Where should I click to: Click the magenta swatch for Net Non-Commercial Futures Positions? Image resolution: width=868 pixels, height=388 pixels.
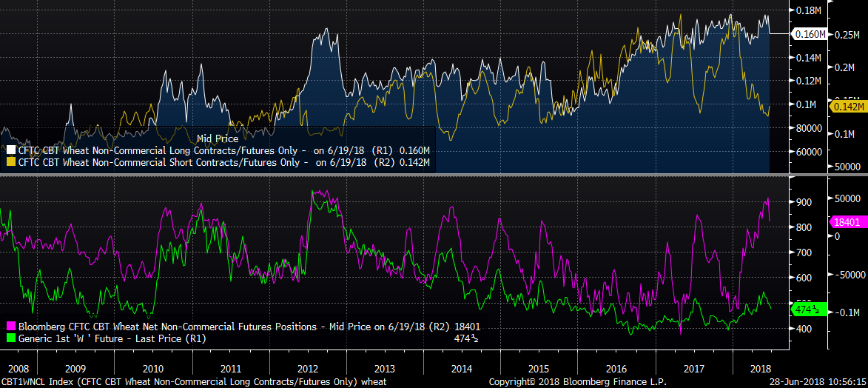[11, 326]
